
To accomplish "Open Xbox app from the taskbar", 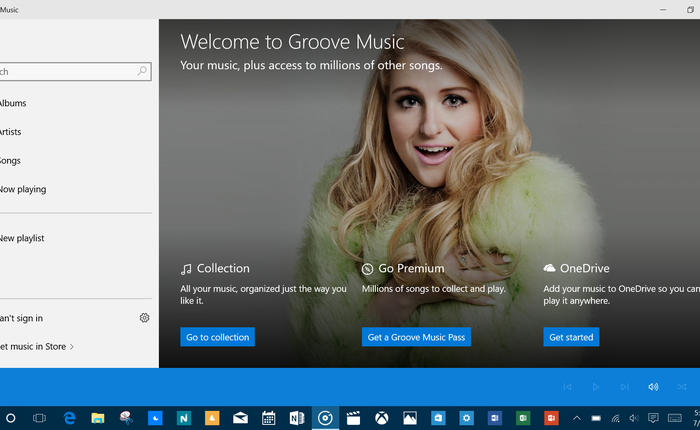I will pyautogui.click(x=381, y=418).
